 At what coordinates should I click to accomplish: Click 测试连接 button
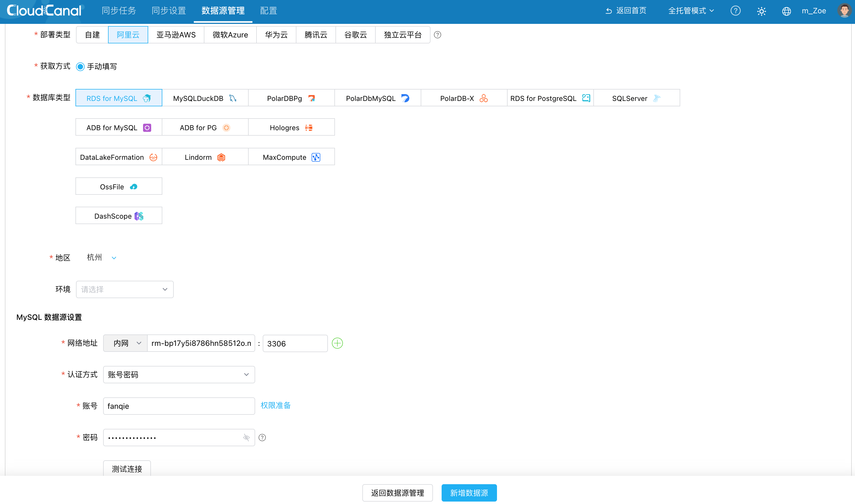coord(127,469)
